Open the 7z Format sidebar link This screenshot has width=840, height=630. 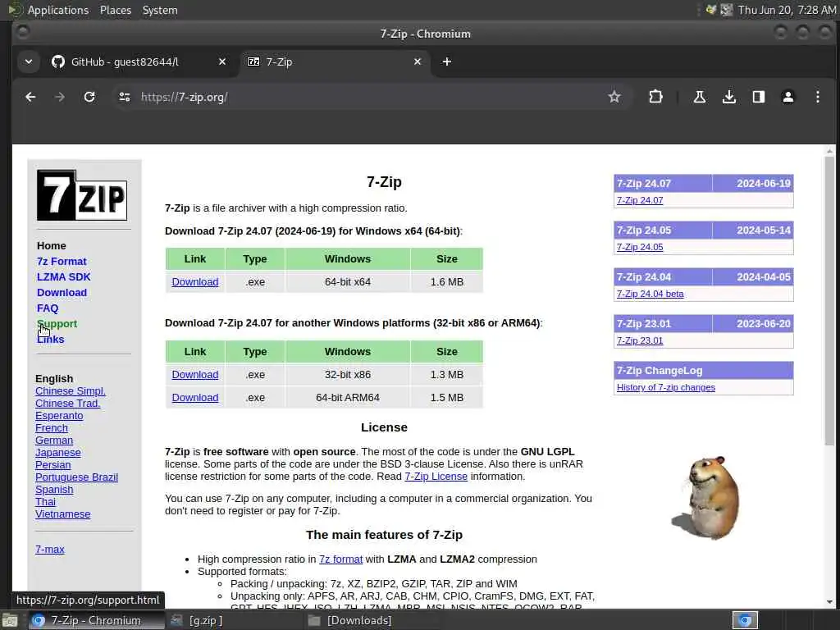click(62, 262)
